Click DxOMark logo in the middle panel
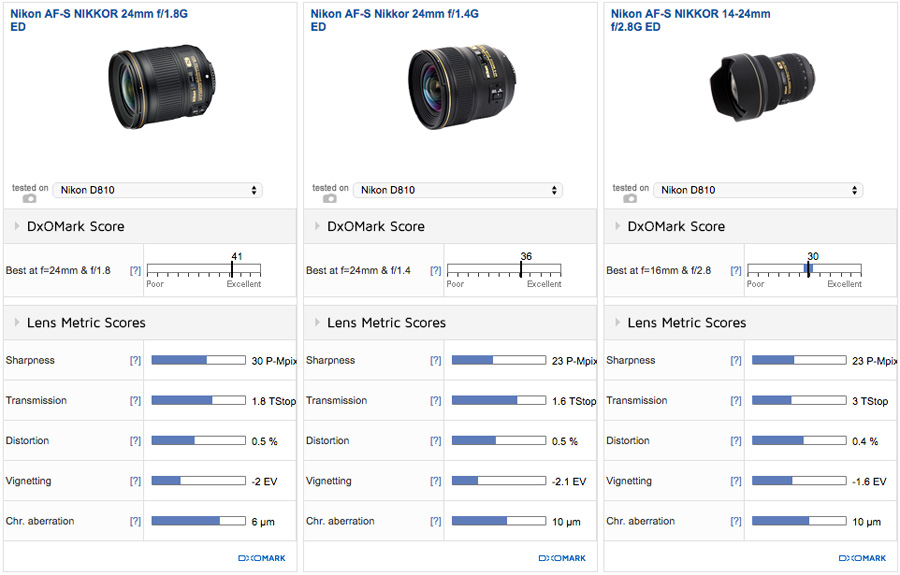The height and width of the screenshot is (575, 900). pyautogui.click(x=561, y=558)
